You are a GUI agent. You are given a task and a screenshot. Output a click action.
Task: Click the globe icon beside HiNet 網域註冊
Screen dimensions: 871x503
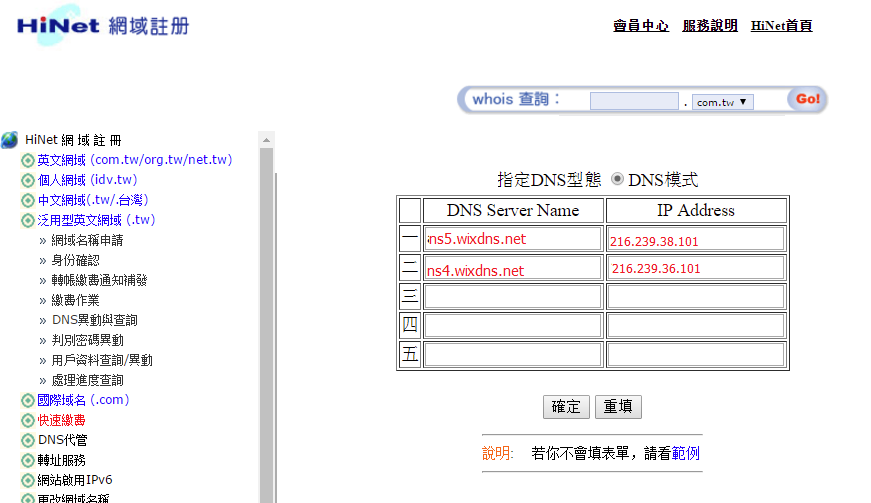pos(9,140)
